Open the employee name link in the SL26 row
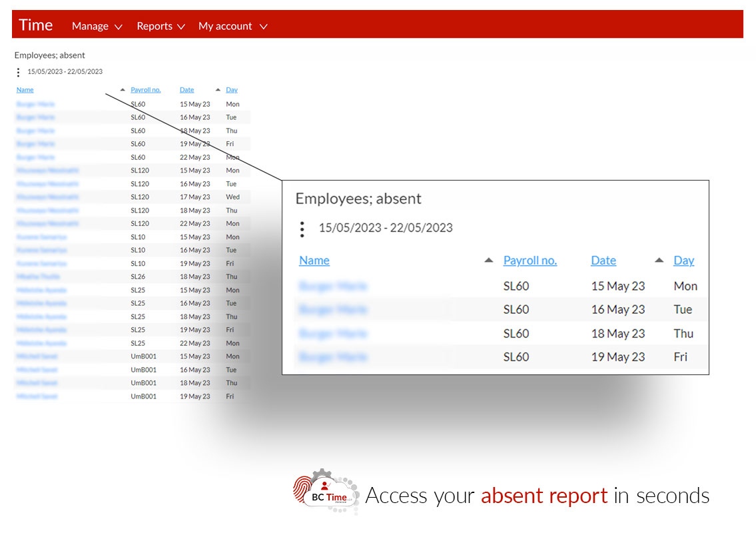Viewport: 756px width, 533px height. [39, 276]
